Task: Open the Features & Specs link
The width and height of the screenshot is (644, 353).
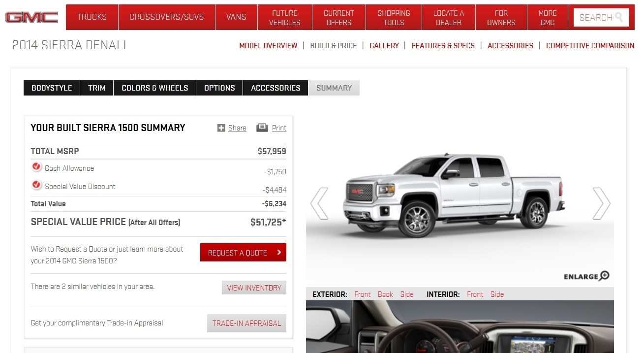Action: [443, 46]
